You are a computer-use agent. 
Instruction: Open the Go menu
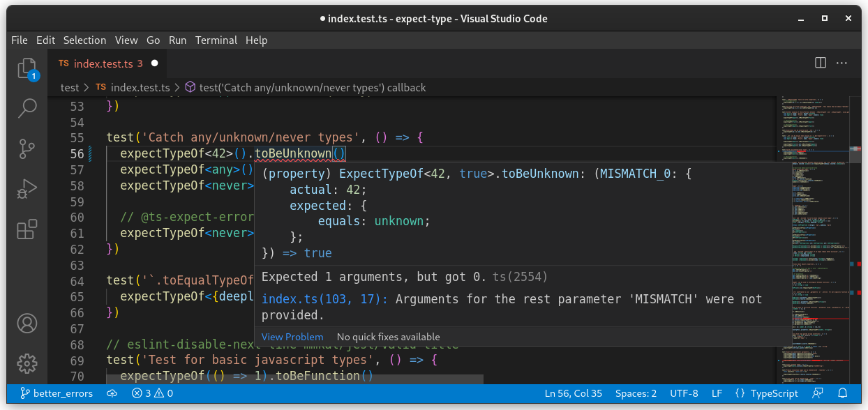[x=154, y=40]
